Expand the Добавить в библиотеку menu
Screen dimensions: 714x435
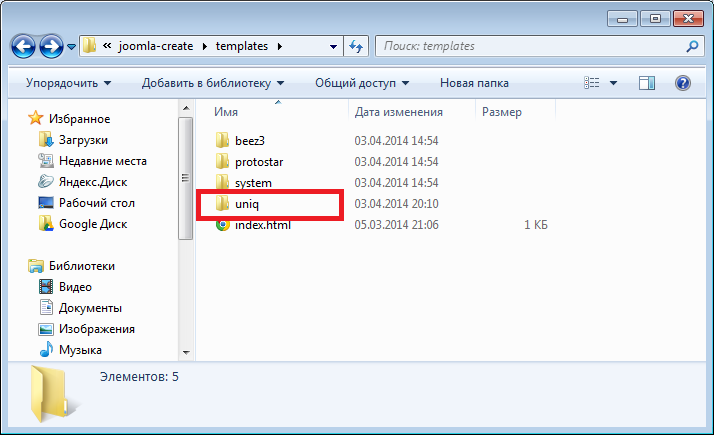(212, 83)
